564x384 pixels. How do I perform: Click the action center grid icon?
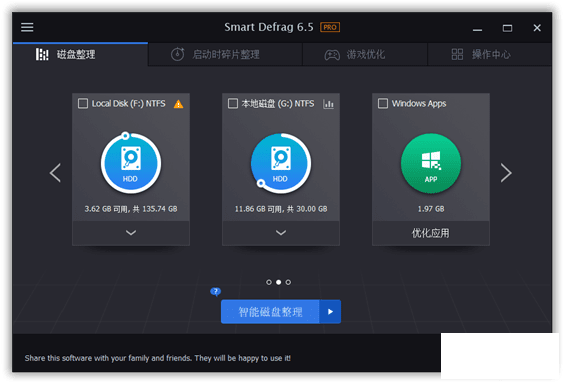457,54
